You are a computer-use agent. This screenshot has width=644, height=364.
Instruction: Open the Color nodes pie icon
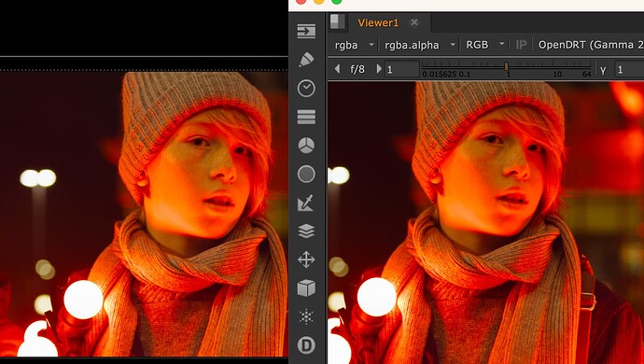coord(306,146)
